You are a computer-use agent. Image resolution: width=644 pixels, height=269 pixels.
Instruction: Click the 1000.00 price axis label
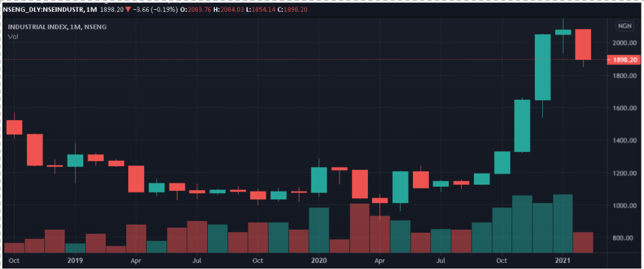[624, 206]
